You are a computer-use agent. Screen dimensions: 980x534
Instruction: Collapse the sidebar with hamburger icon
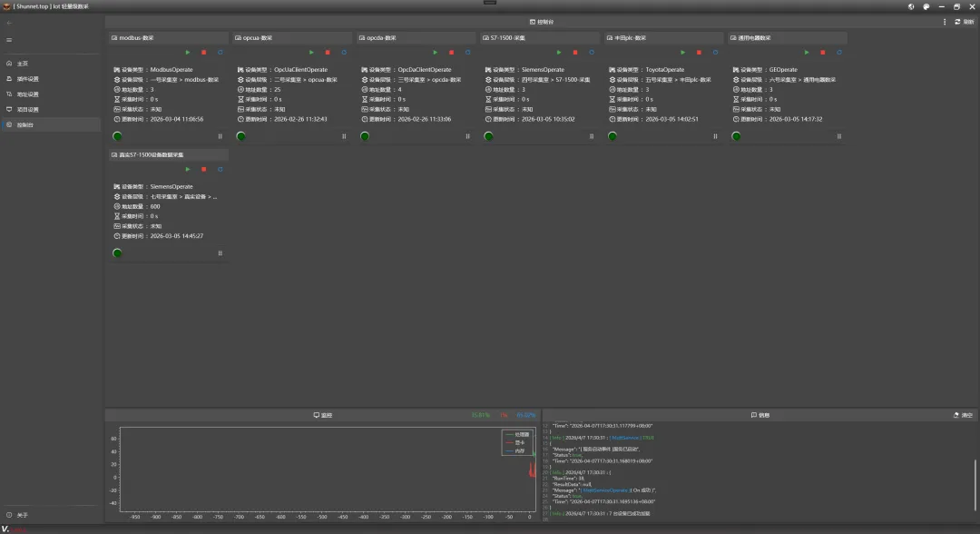click(9, 40)
